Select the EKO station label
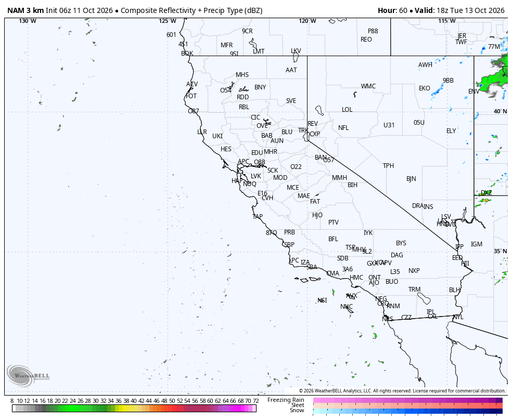Viewport: 512px width, 420px height. point(425,88)
